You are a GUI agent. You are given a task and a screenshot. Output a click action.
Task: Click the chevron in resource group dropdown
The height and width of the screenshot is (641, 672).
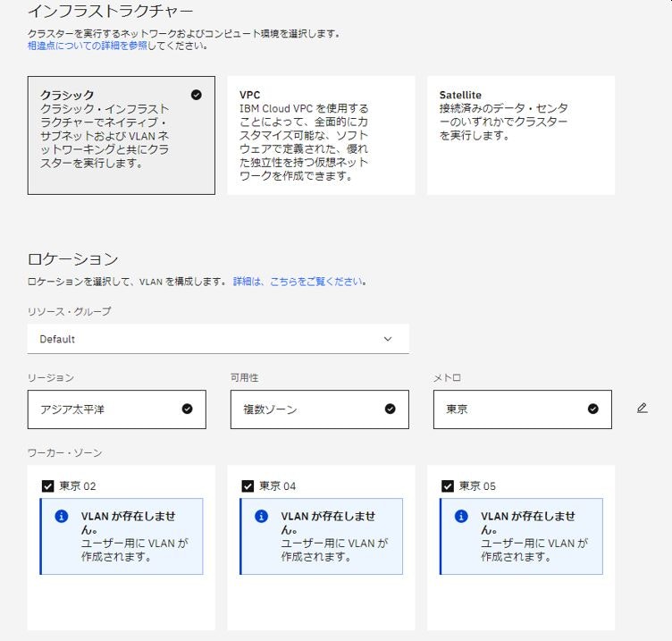388,339
